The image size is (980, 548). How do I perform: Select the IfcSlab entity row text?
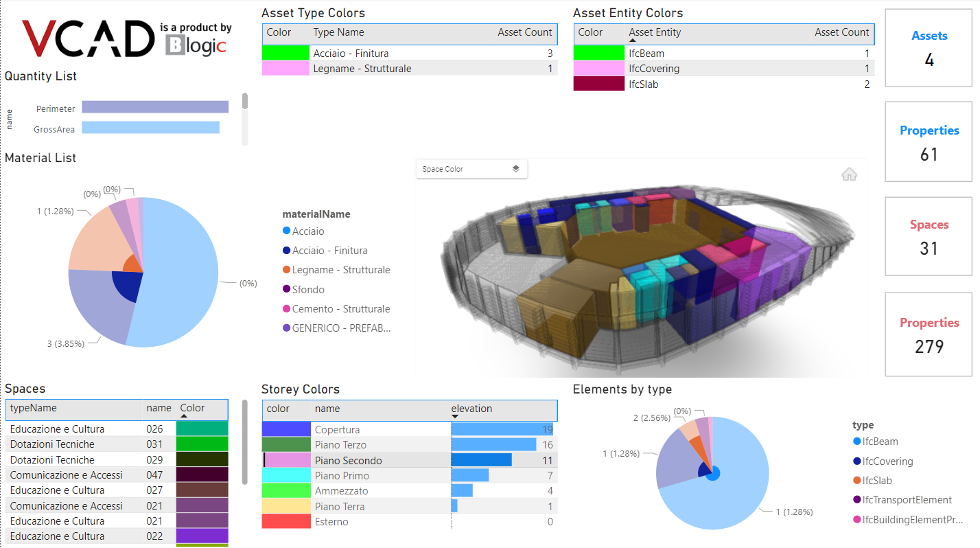643,84
